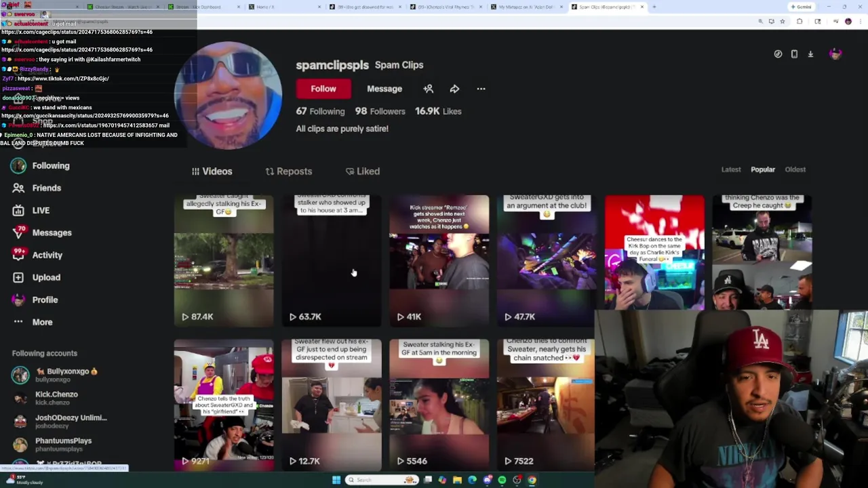Sort videos by Oldest
Image resolution: width=868 pixels, height=488 pixels.
pos(795,169)
